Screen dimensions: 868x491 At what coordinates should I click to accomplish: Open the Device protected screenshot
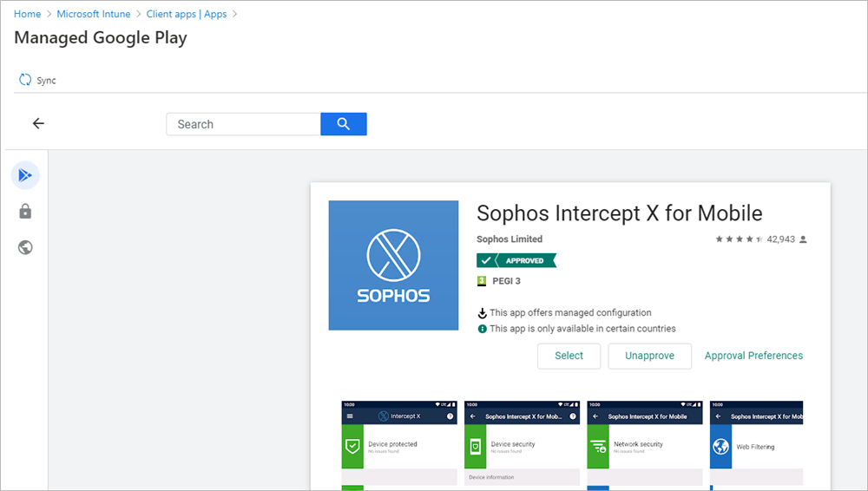[399, 445]
